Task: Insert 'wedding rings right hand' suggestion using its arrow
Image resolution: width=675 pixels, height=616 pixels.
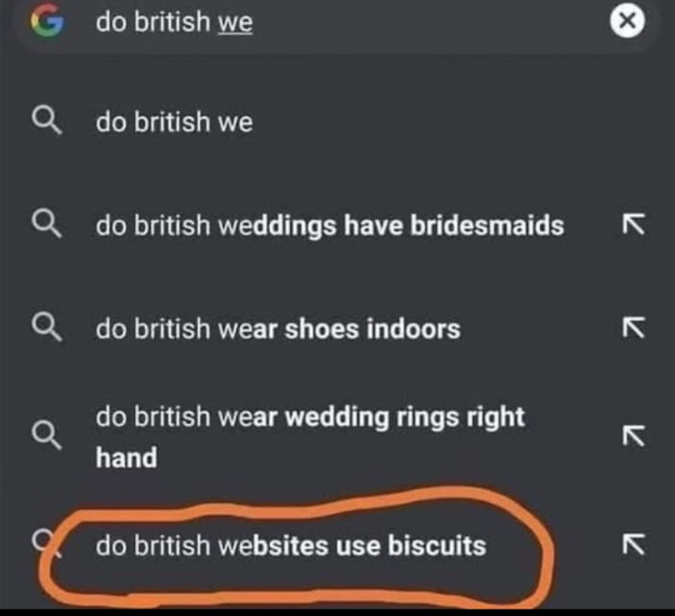Action: pyautogui.click(x=633, y=435)
